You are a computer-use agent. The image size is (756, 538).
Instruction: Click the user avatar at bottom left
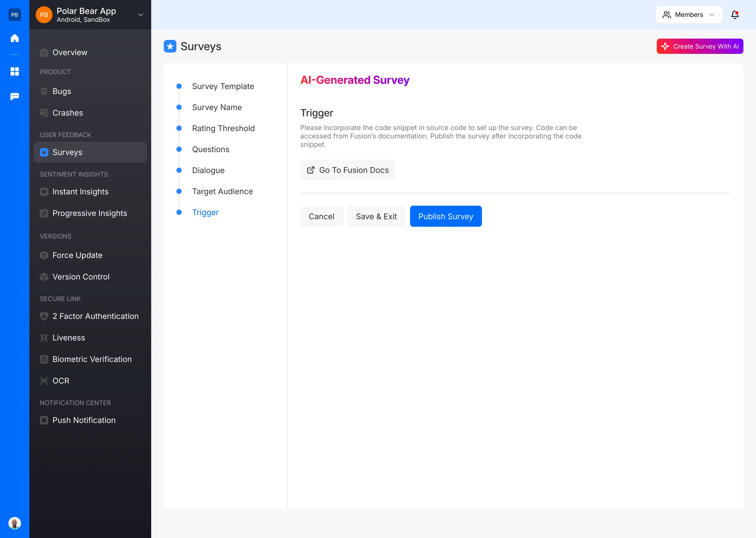tap(14, 523)
